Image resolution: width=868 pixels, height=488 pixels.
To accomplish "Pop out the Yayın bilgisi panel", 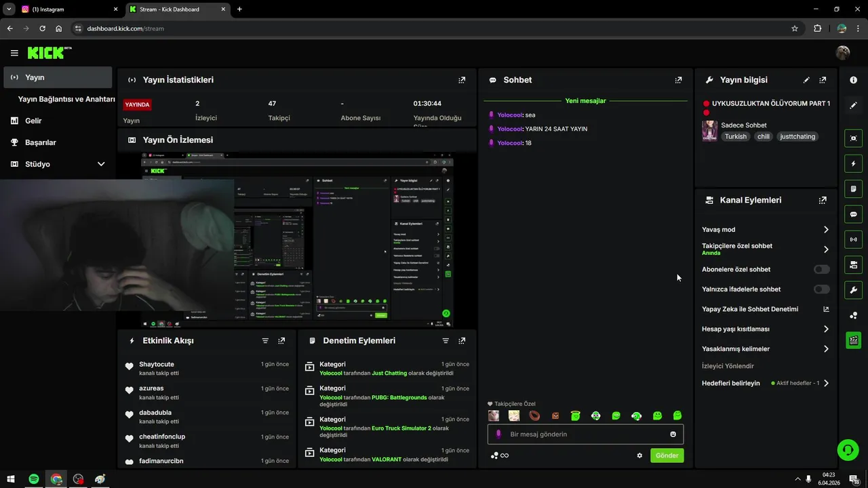I will click(823, 80).
